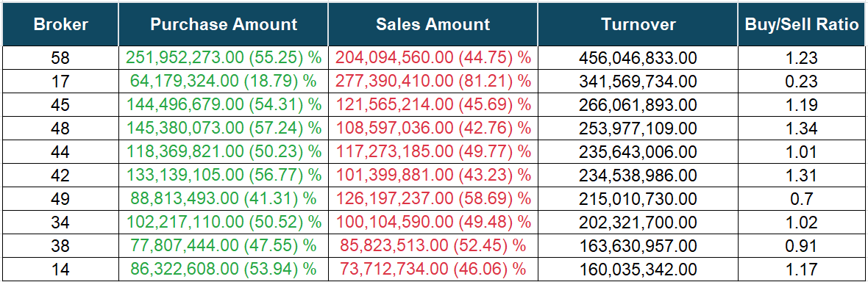Screen dimensions: 868x282
Task: Select broker 58 cell
Action: tap(60, 57)
